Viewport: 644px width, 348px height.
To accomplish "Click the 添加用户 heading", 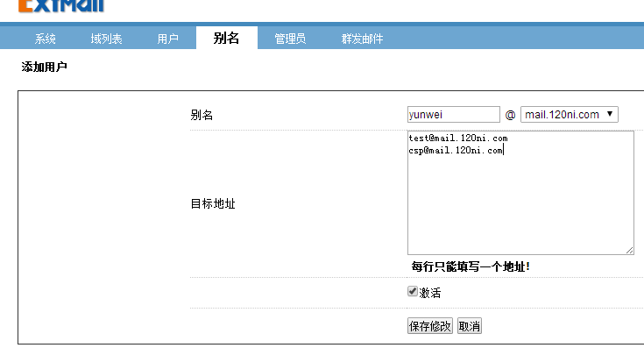I will point(45,67).
